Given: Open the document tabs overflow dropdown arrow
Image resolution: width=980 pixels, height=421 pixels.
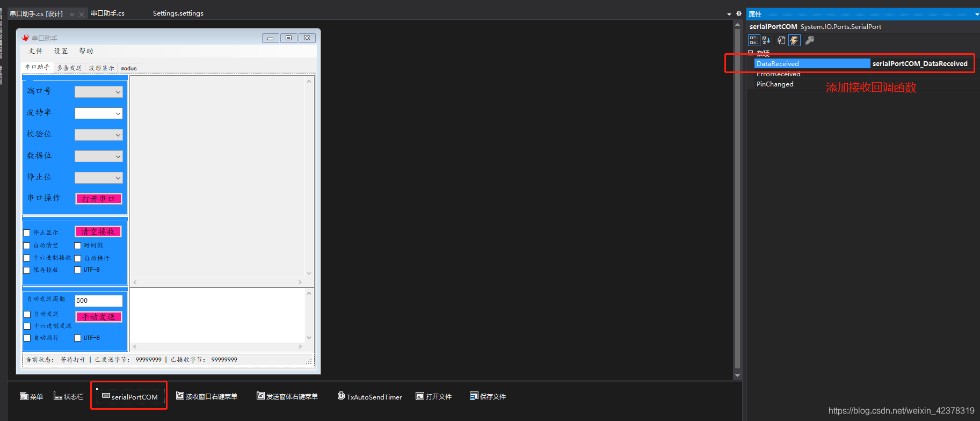Looking at the screenshot, I should click(x=729, y=14).
